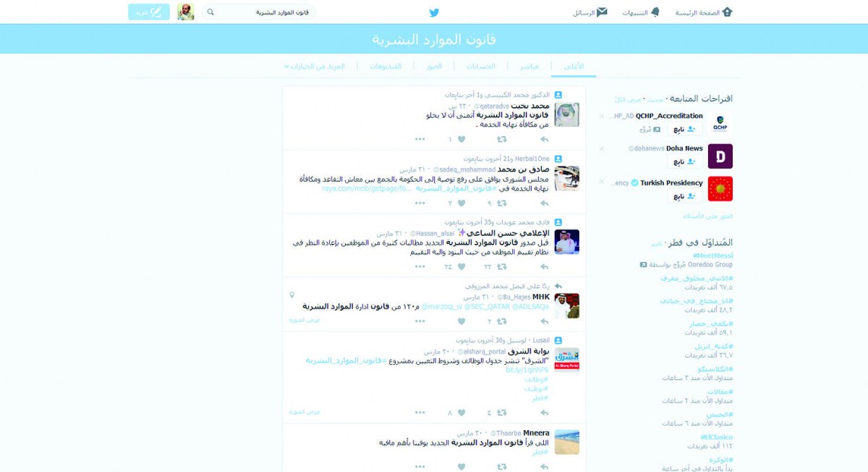The height and width of the screenshot is (472, 868).
Task: Reply to بوابة الشرق's tweet
Action: coord(544,413)
